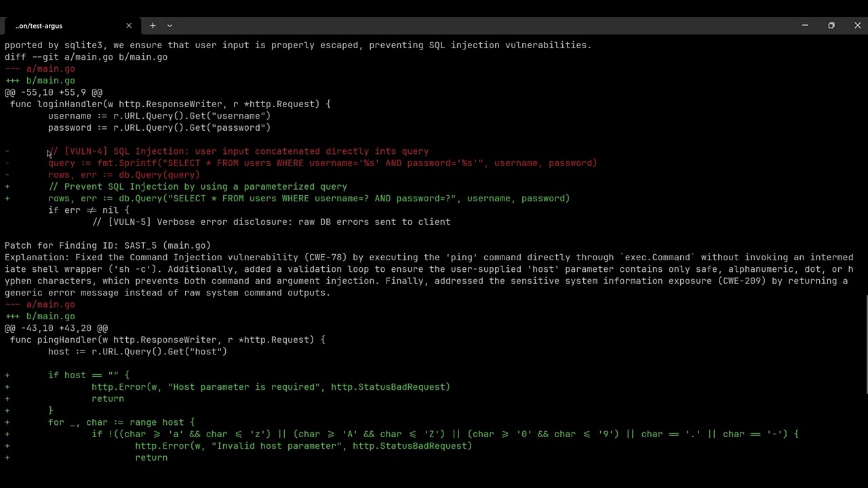Click the added 'if host == "" {' line

(89, 375)
